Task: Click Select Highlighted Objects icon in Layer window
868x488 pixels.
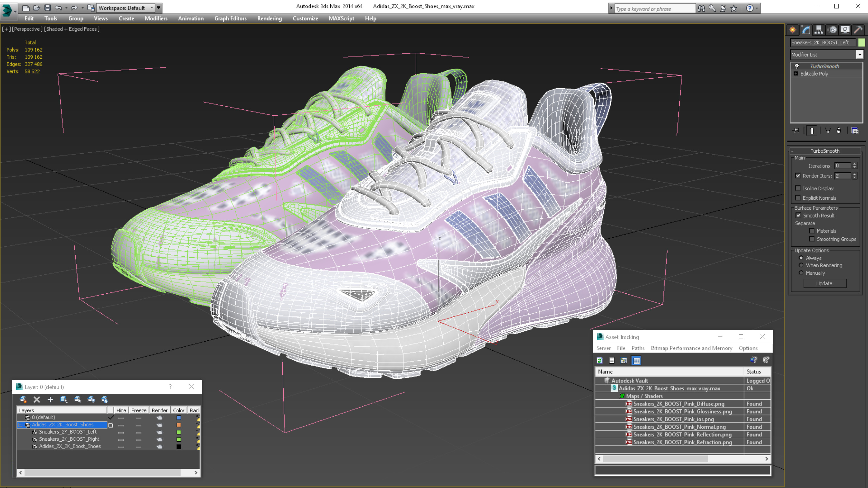Action: point(64,399)
